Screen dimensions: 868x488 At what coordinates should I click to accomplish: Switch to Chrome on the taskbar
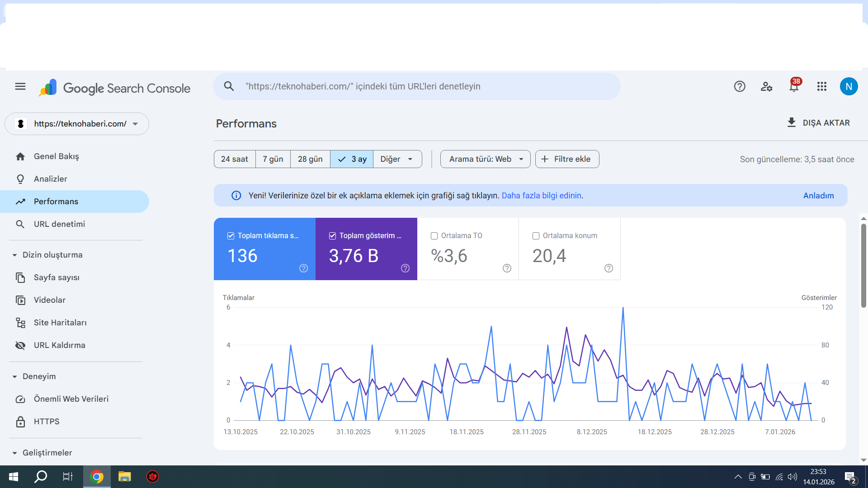click(97, 477)
